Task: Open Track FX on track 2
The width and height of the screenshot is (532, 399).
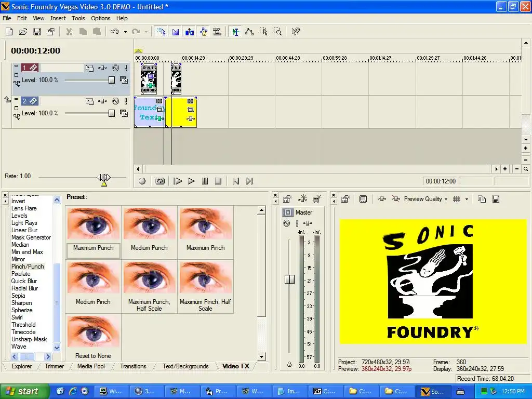Action: click(102, 101)
